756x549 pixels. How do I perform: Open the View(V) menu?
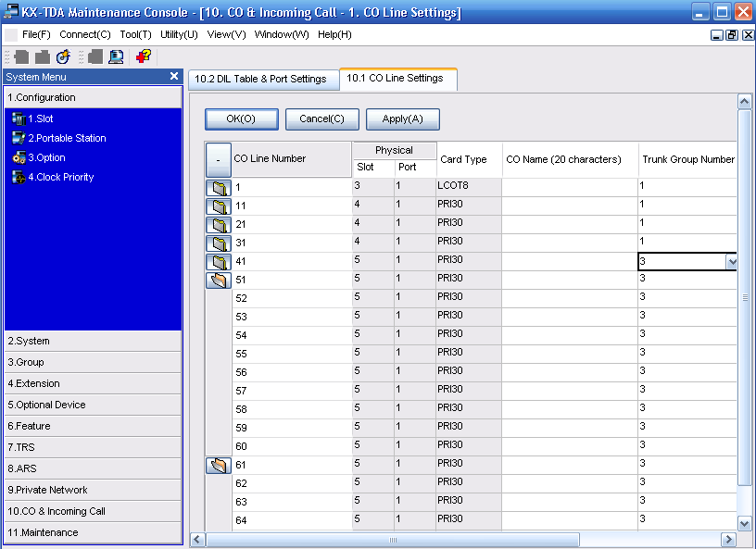(226, 34)
